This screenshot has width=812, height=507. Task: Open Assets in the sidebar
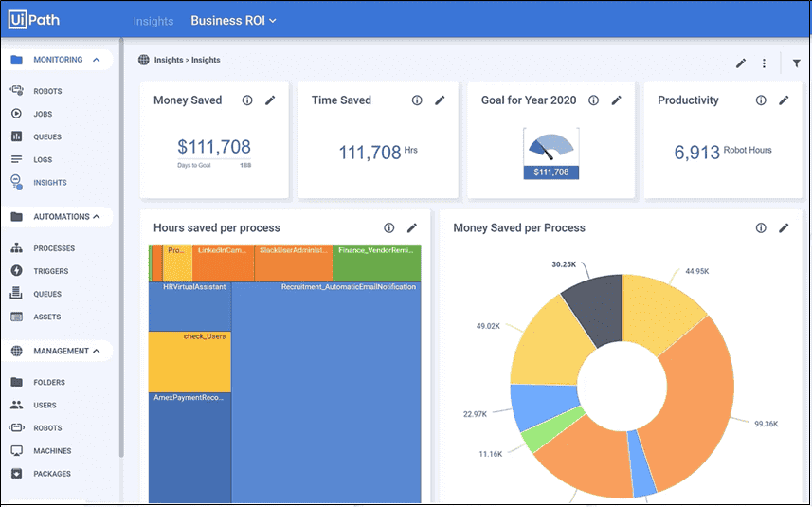[47, 317]
